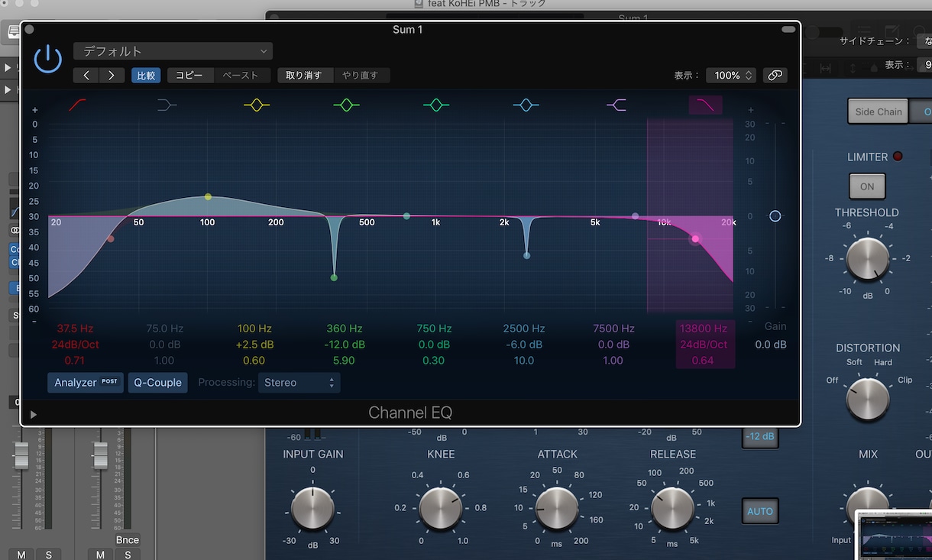Image resolution: width=932 pixels, height=560 pixels.
Task: Toggle the pink high-cut filter band icon
Action: click(x=705, y=105)
